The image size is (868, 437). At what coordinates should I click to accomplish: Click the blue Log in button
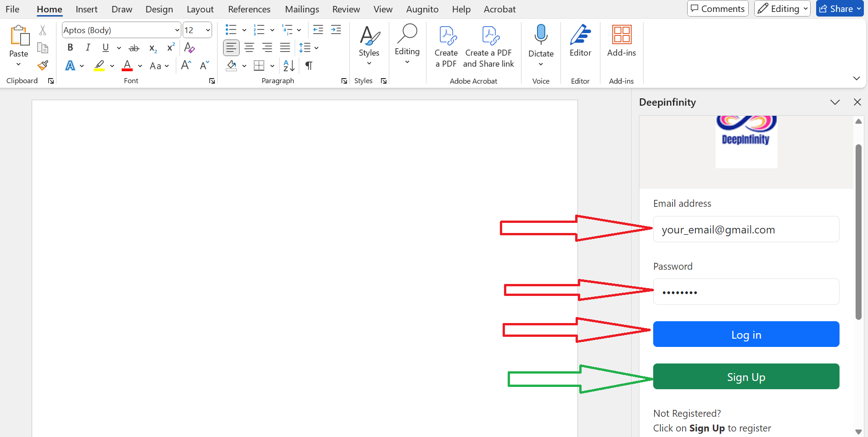click(746, 334)
